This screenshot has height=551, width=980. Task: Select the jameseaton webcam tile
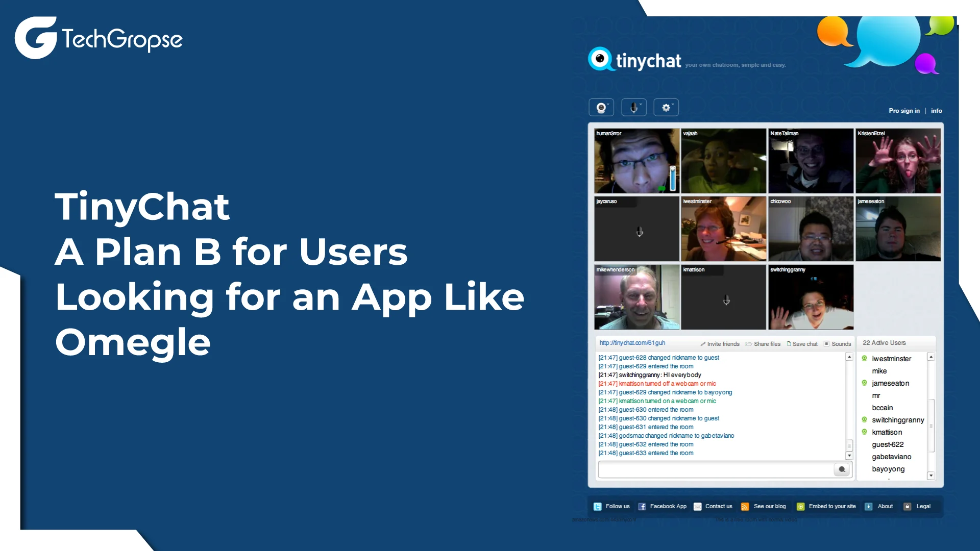(x=898, y=229)
